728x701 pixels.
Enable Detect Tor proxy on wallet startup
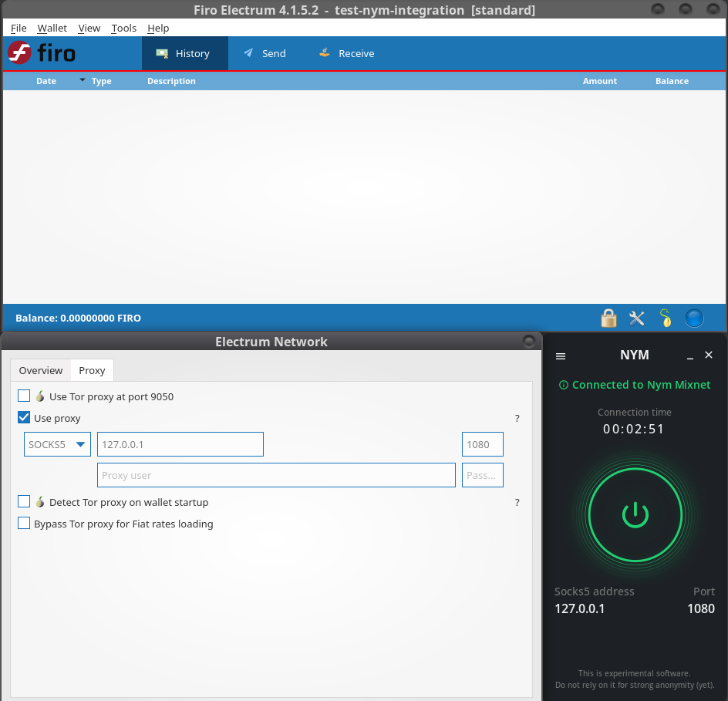[24, 502]
